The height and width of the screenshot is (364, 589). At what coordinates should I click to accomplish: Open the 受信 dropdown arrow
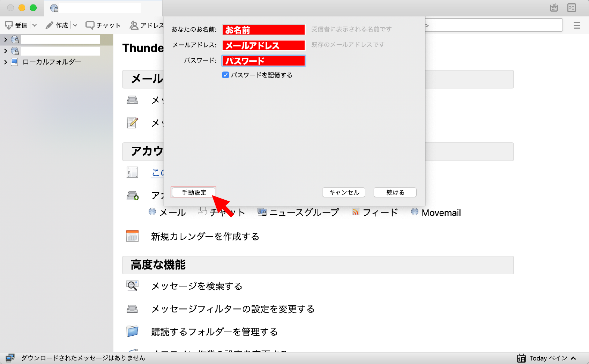(x=35, y=25)
